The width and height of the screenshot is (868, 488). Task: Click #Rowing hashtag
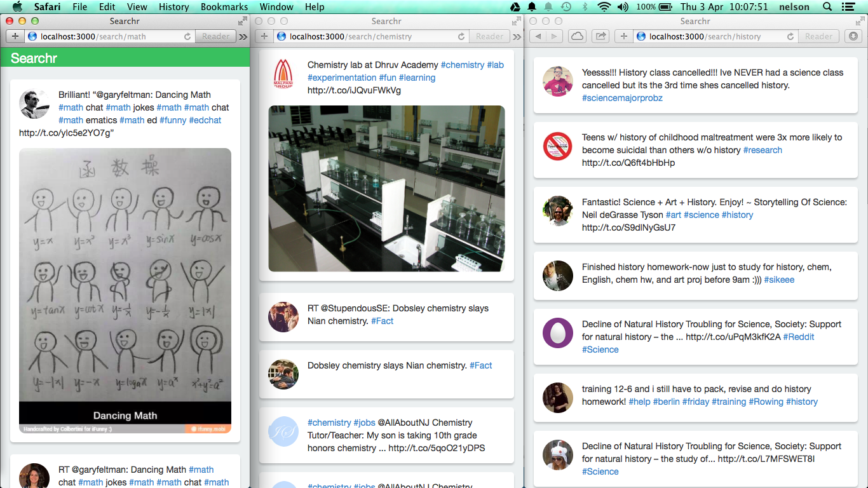pyautogui.click(x=766, y=402)
